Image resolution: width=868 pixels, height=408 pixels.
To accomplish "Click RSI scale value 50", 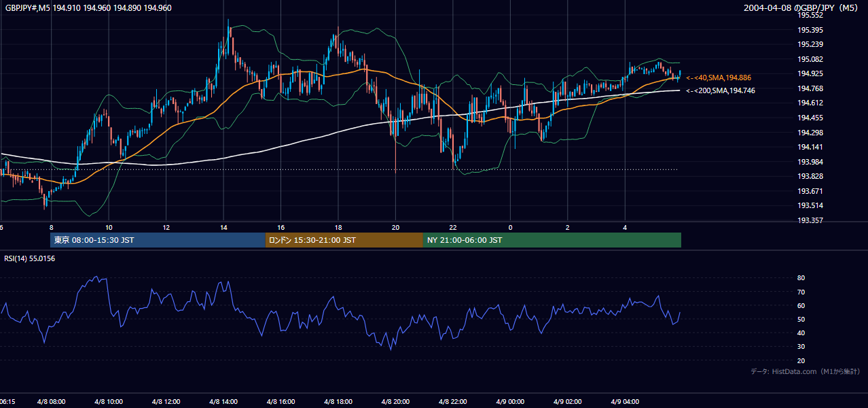I will [x=801, y=319].
